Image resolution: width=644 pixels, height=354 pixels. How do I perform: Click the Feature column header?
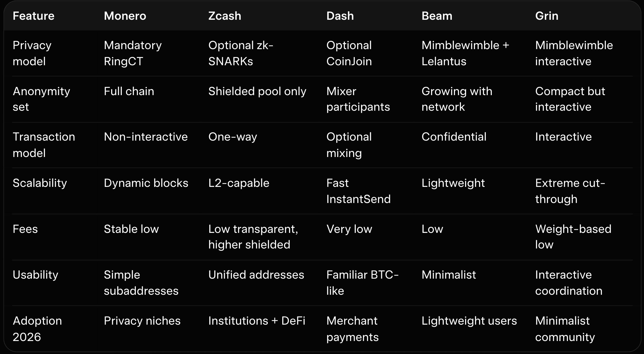click(33, 16)
